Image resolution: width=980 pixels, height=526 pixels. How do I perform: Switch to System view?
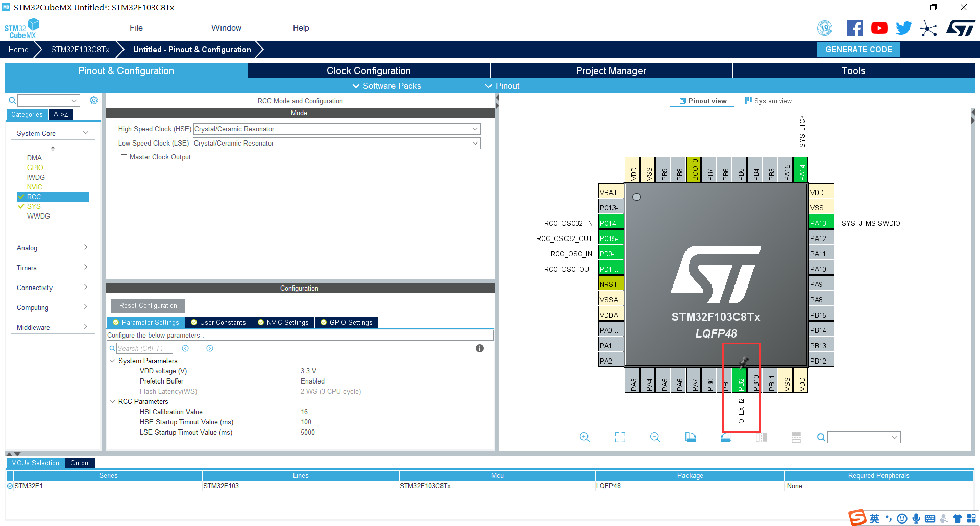[x=768, y=101]
